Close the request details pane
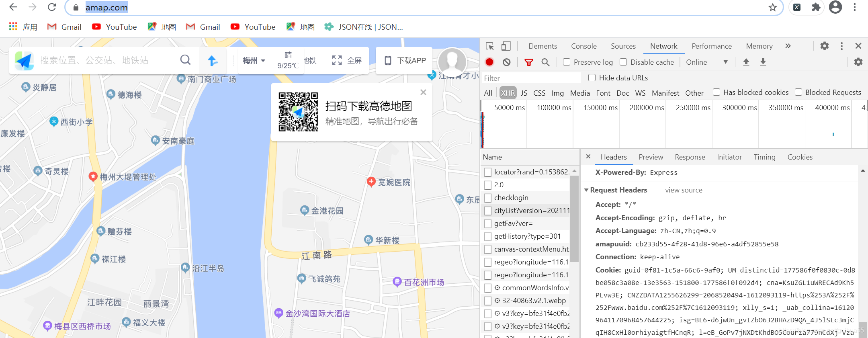 point(588,156)
